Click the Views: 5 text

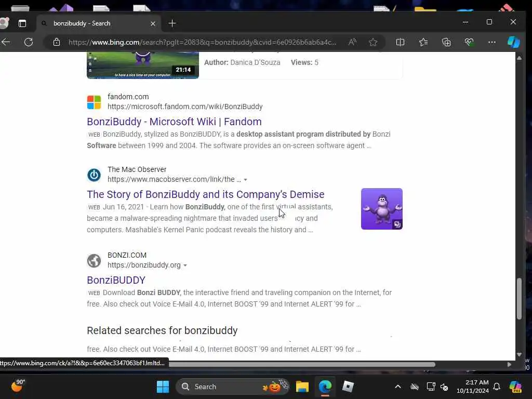pos(304,62)
